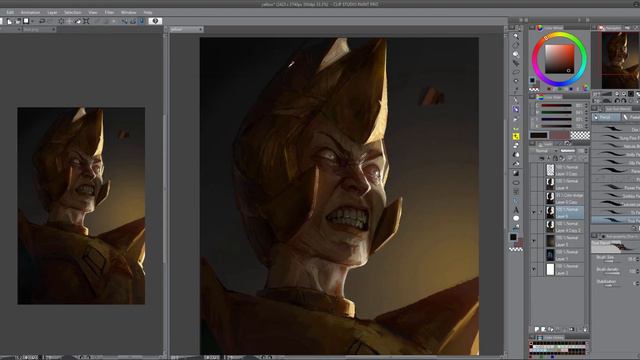
Task: Open the Window menu
Action: (x=129, y=12)
